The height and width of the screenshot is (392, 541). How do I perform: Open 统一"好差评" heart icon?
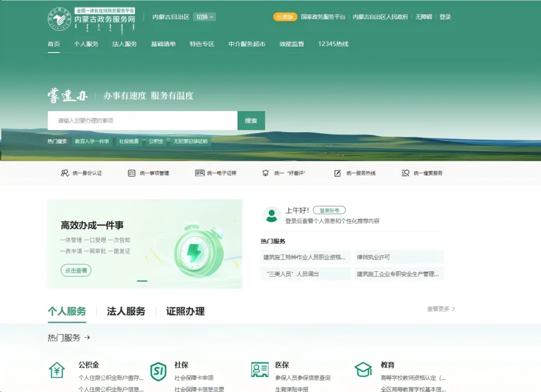pos(265,173)
